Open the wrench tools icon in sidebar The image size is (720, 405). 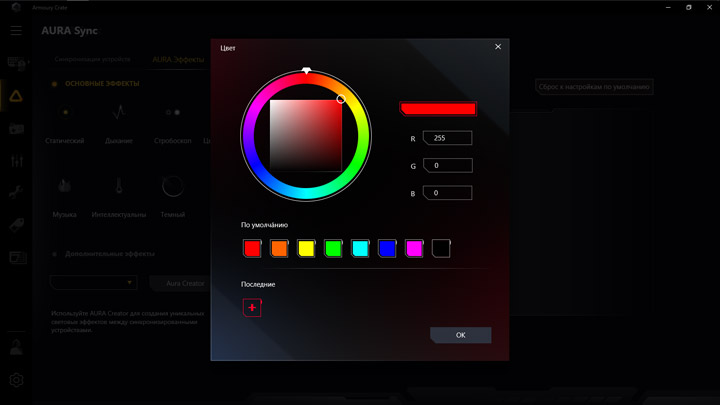coord(16,192)
